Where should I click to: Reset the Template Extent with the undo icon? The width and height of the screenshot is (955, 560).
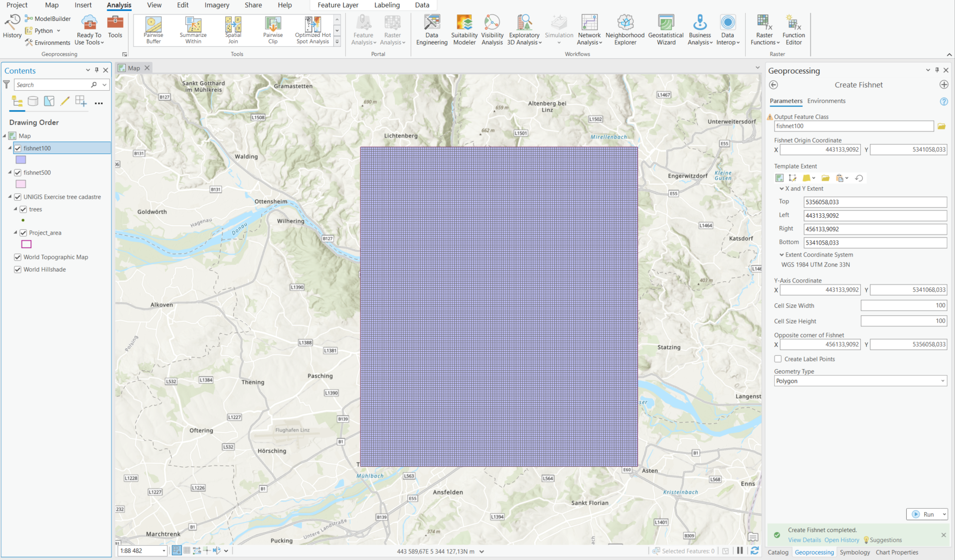tap(859, 178)
